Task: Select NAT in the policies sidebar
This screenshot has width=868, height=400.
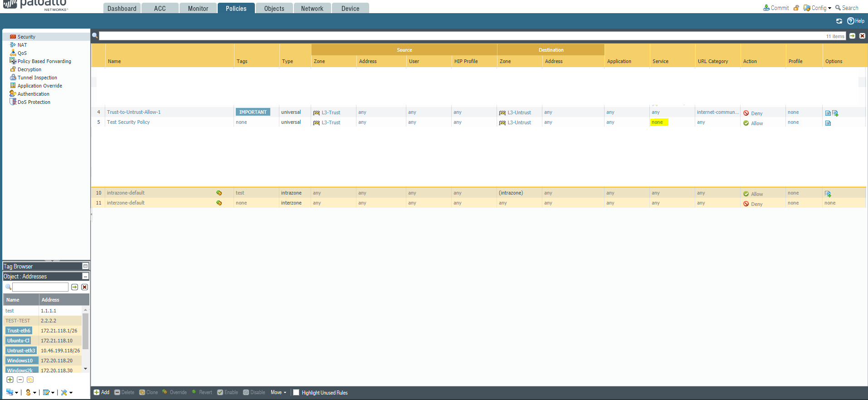Action: pyautogui.click(x=22, y=45)
